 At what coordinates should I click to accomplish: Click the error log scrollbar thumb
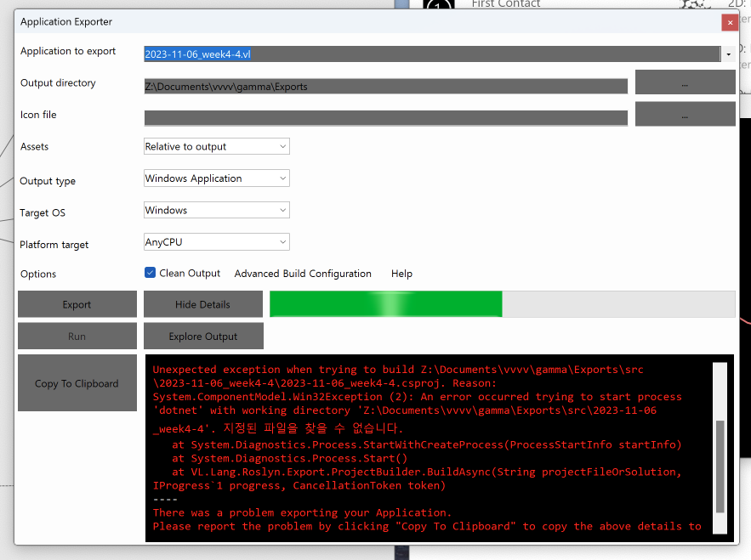(720, 467)
